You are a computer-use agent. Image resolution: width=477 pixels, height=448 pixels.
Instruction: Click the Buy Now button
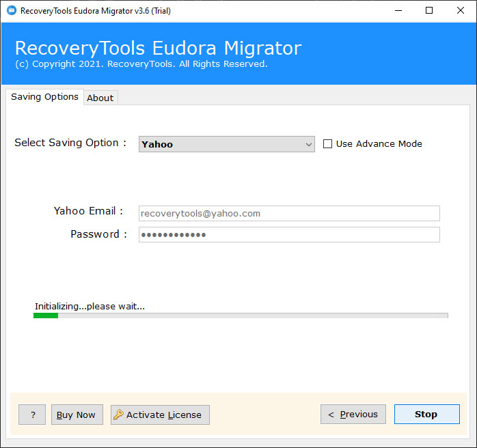point(77,415)
